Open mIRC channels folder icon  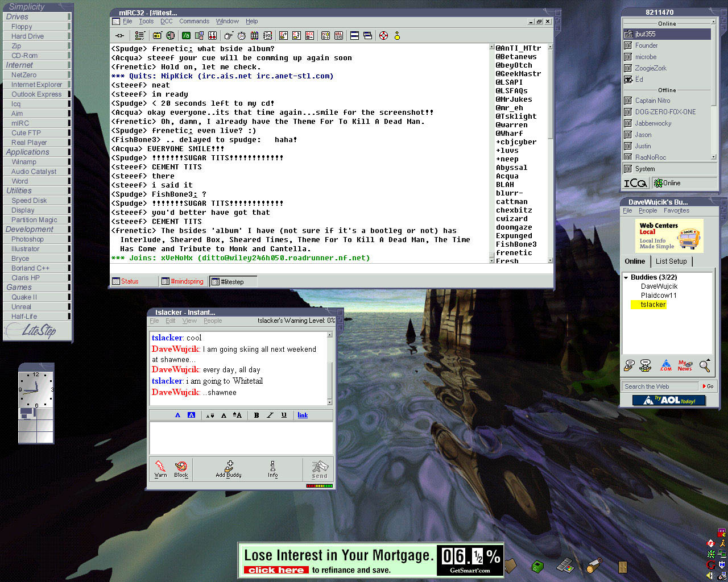click(157, 36)
